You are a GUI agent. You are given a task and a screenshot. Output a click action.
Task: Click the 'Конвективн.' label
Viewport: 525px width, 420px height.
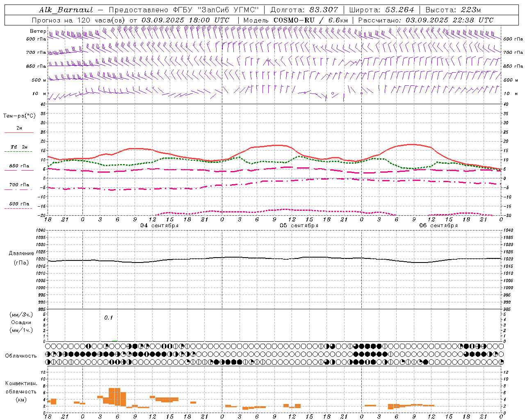[x=21, y=383]
